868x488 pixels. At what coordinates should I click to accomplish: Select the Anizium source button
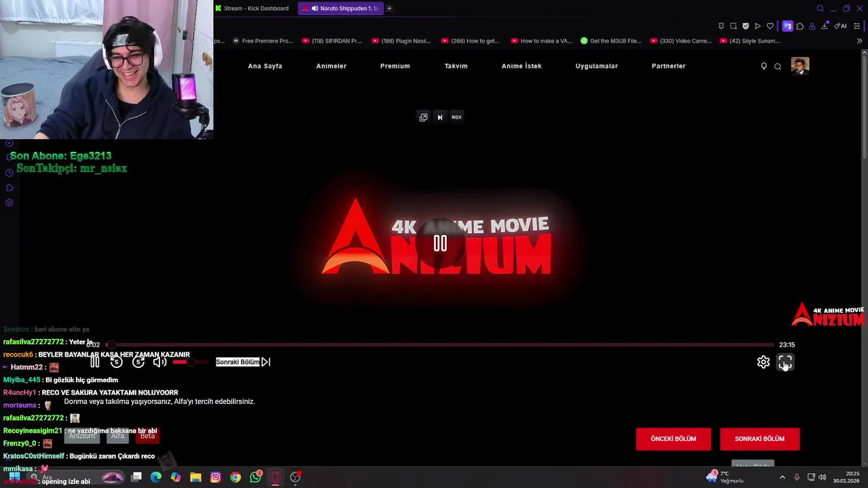pyautogui.click(x=81, y=436)
